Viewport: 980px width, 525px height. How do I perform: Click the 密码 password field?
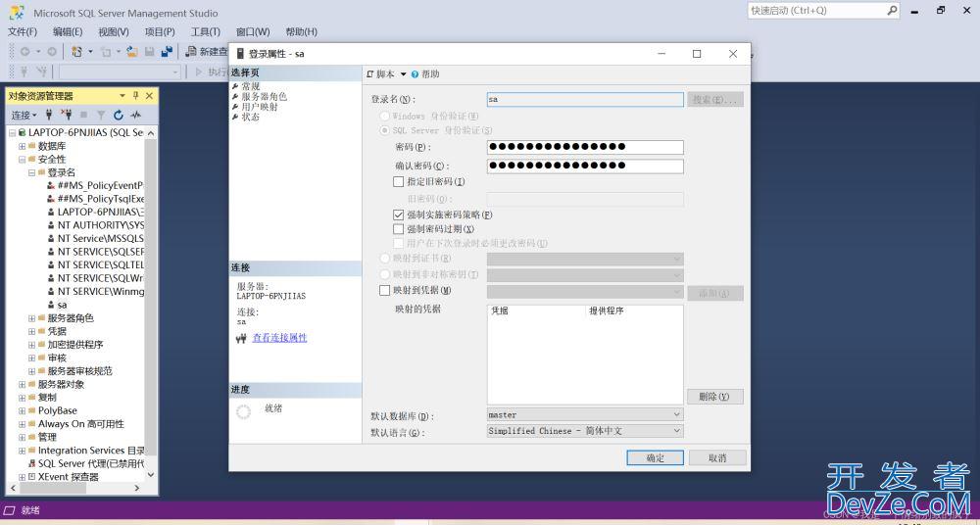pyautogui.click(x=585, y=147)
